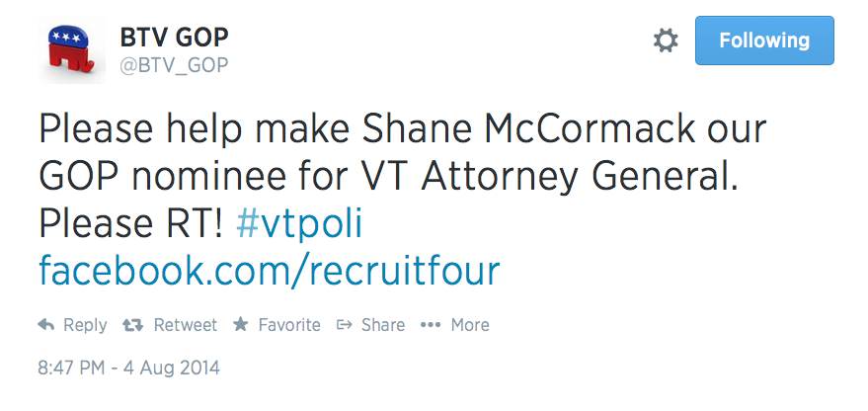
Task: Click the Share text label
Action: [383, 325]
